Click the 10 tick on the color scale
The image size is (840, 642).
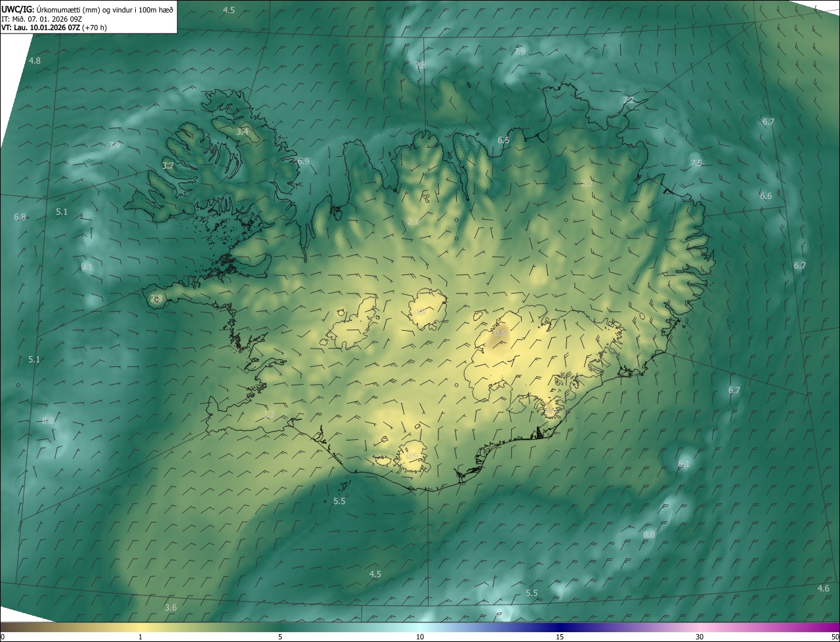[x=420, y=637]
